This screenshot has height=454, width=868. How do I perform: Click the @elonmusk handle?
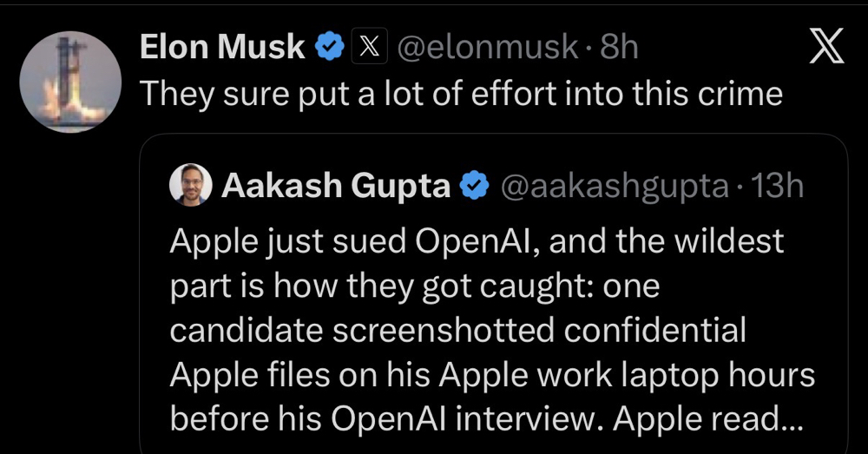(488, 47)
